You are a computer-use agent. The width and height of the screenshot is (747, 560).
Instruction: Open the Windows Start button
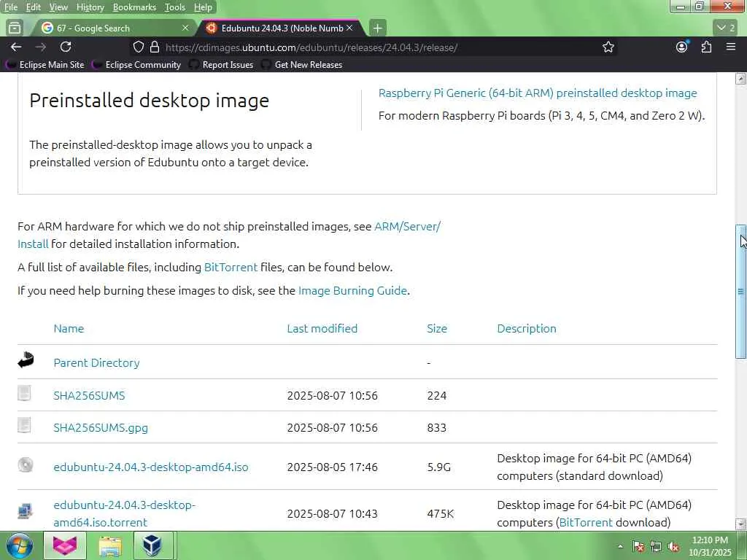click(20, 545)
